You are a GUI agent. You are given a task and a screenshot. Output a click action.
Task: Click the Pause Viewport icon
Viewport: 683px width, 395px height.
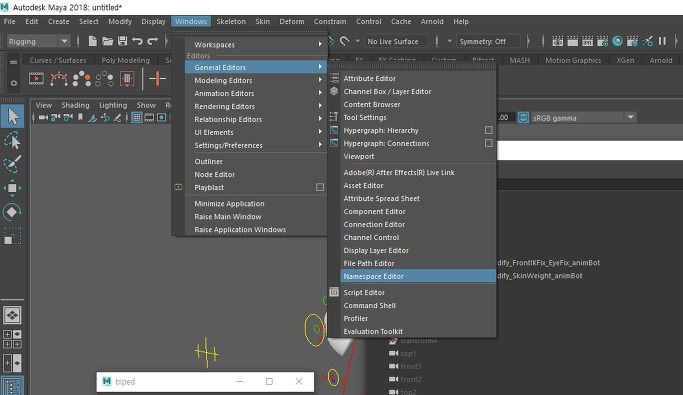[x=662, y=41]
